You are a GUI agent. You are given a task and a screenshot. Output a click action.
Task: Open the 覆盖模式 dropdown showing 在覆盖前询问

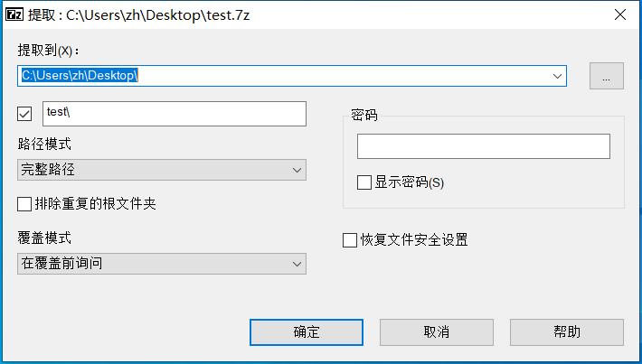tap(162, 264)
